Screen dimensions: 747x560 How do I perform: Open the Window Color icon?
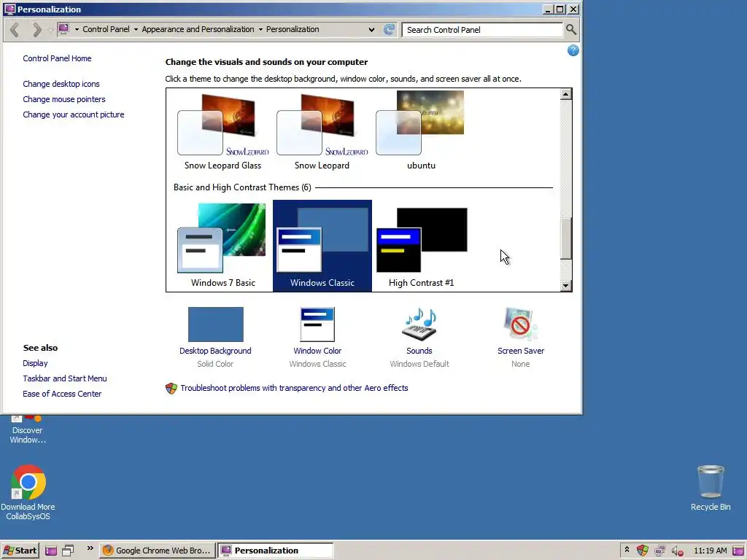tap(317, 324)
